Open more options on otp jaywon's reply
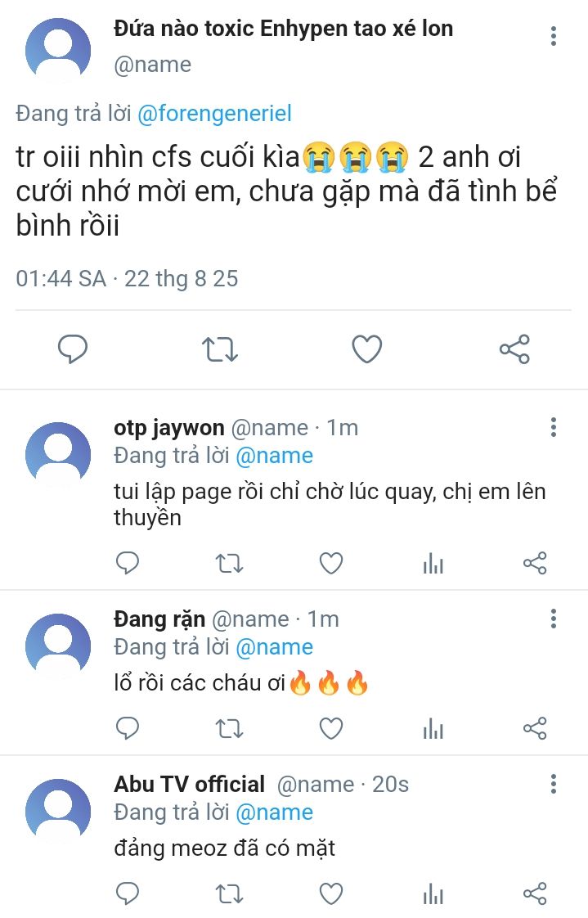 pyautogui.click(x=554, y=427)
